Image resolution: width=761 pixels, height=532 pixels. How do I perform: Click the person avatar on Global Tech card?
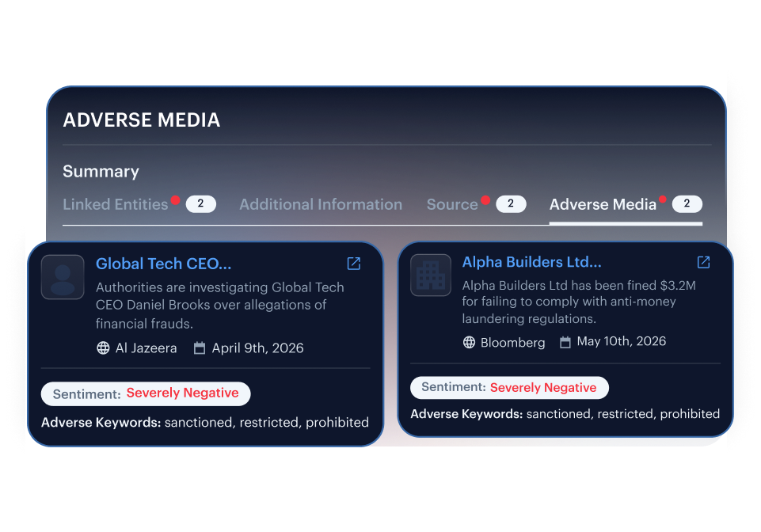tap(63, 277)
